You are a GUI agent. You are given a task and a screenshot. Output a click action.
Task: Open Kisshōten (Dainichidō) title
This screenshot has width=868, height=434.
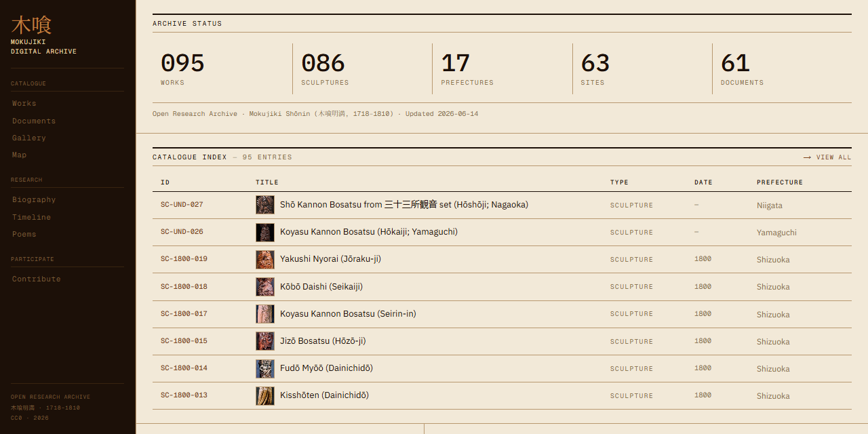[324, 395]
